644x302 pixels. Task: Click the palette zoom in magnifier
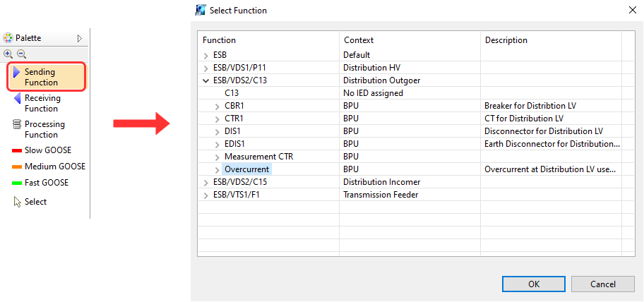(x=8, y=54)
